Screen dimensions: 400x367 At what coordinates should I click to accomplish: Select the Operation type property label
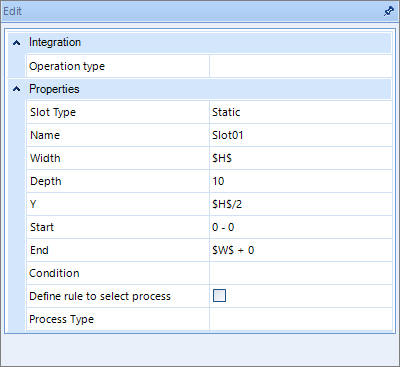tap(67, 66)
